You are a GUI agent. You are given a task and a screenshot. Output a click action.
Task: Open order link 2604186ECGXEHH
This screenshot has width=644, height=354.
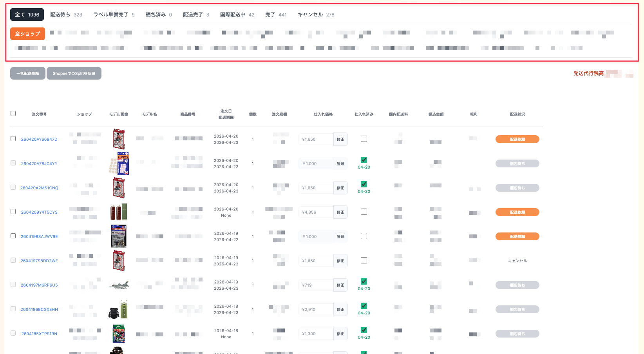click(39, 309)
